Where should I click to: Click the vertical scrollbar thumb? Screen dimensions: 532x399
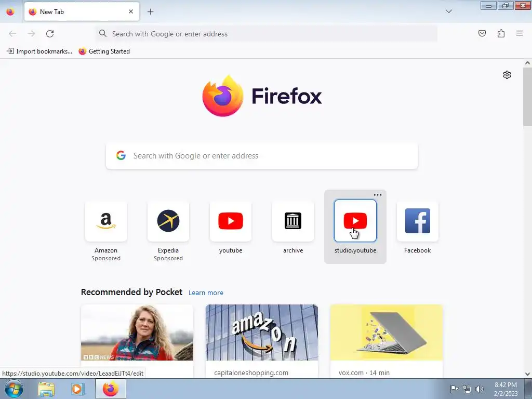(x=527, y=96)
